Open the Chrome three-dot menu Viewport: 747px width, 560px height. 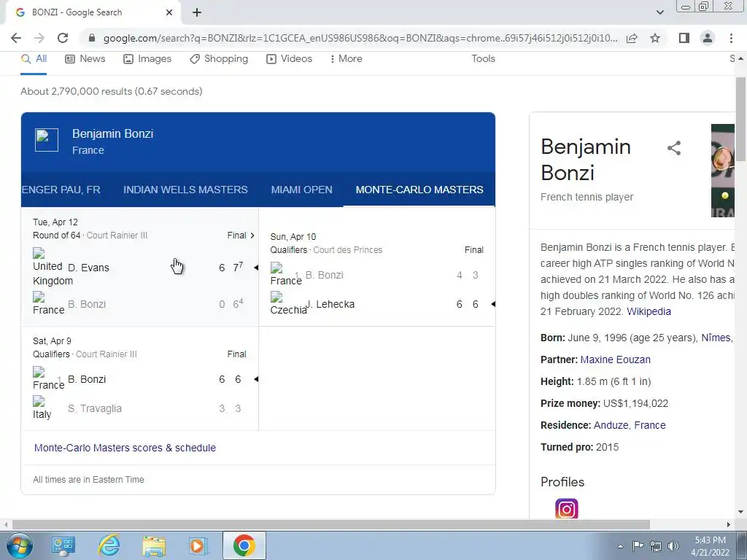click(731, 38)
